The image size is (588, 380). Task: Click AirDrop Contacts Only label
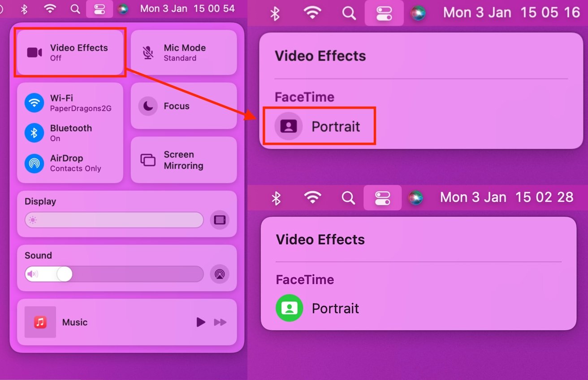coord(75,163)
